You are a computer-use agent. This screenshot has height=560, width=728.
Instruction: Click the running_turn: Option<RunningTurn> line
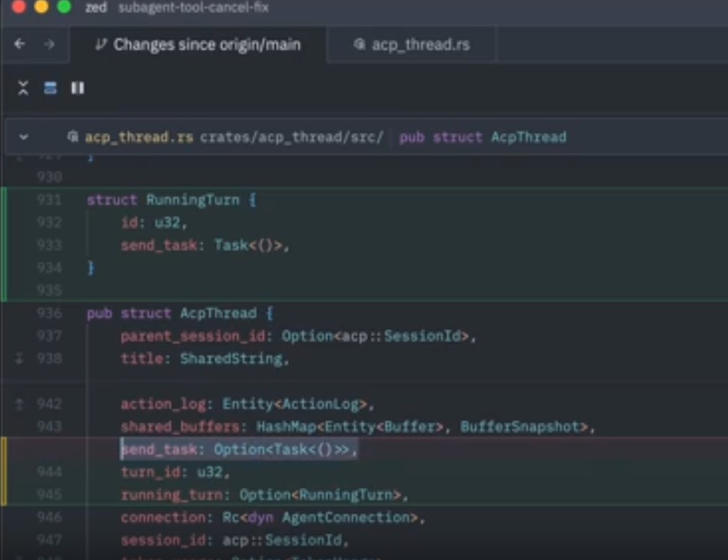264,495
